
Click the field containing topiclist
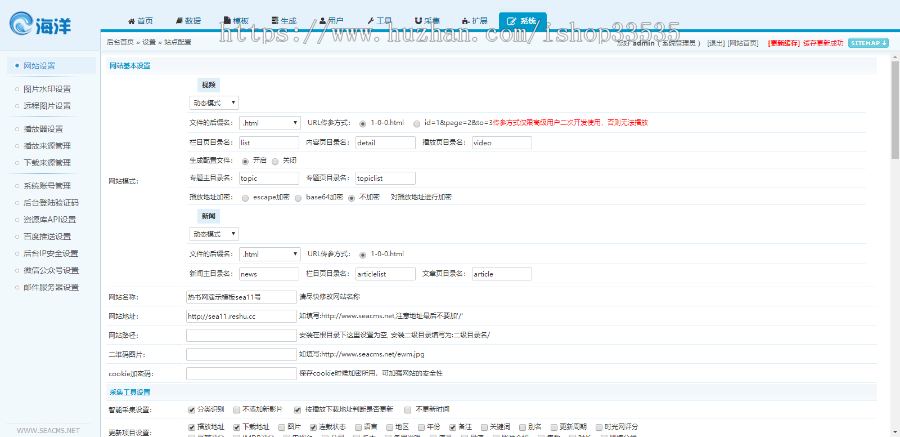click(385, 178)
